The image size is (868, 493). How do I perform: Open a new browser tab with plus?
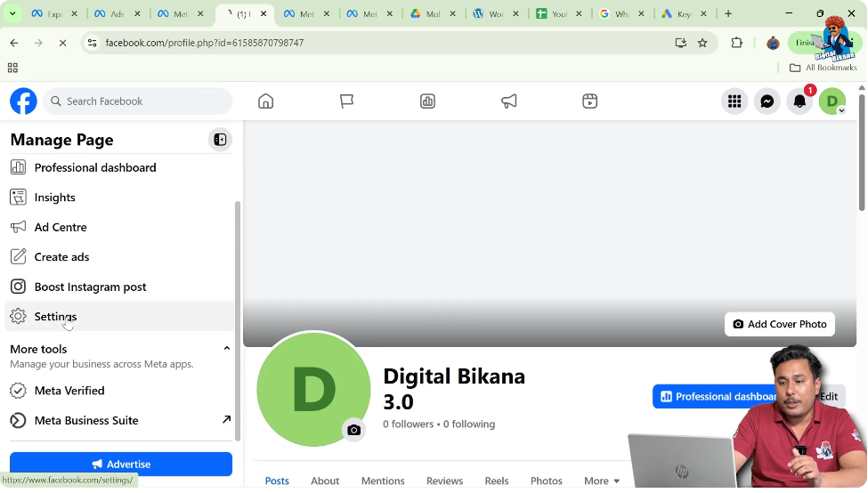coord(728,14)
